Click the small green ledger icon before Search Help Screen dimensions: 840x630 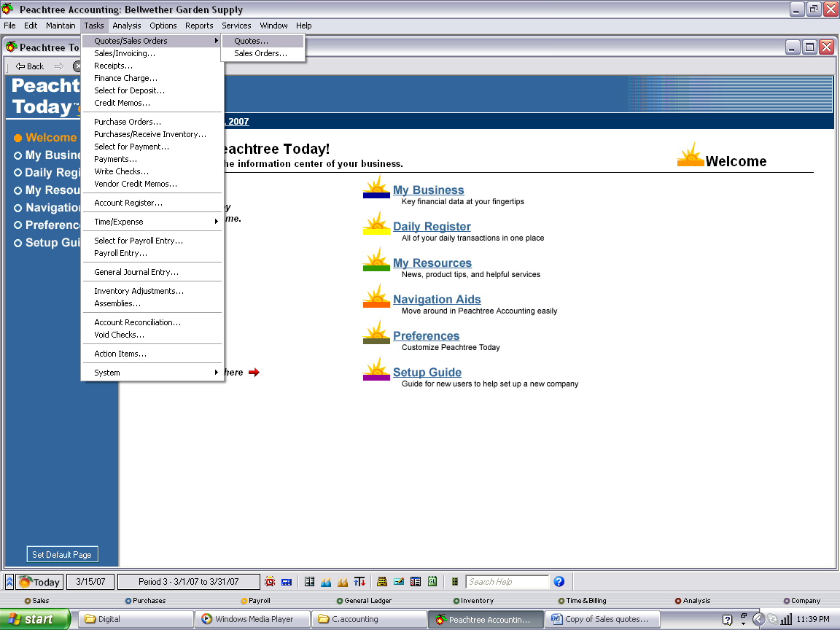(455, 582)
